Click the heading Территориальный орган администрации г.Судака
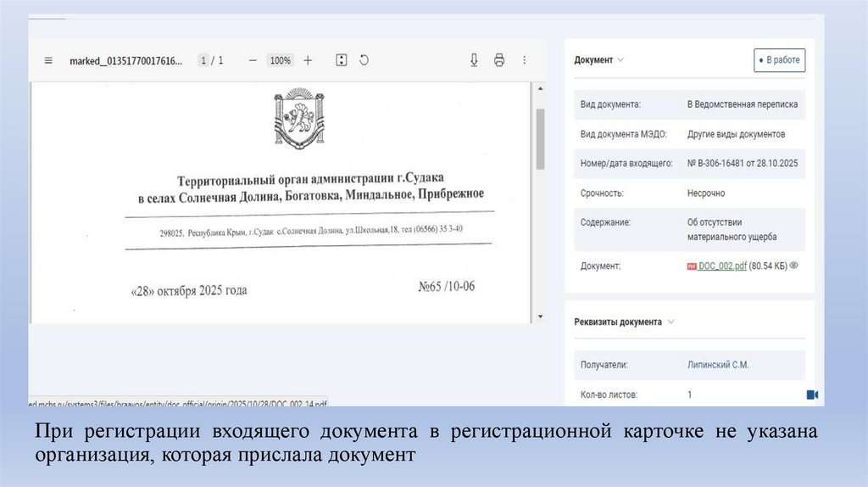 310,180
